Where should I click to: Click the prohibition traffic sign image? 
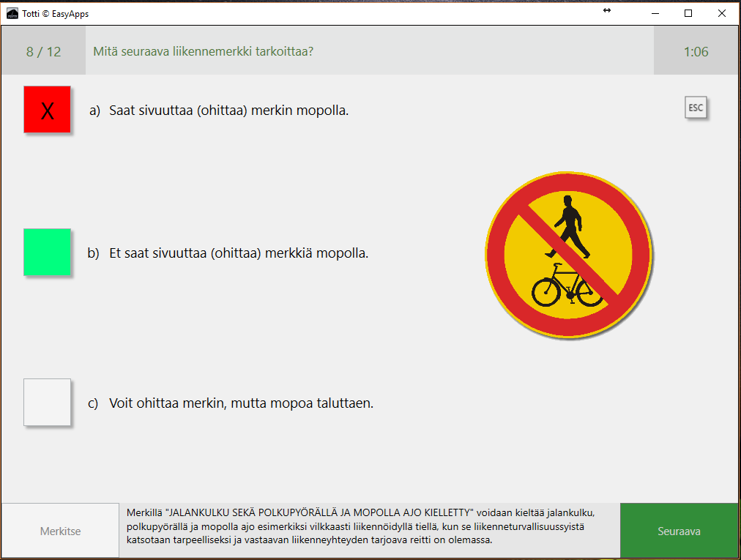tap(567, 255)
